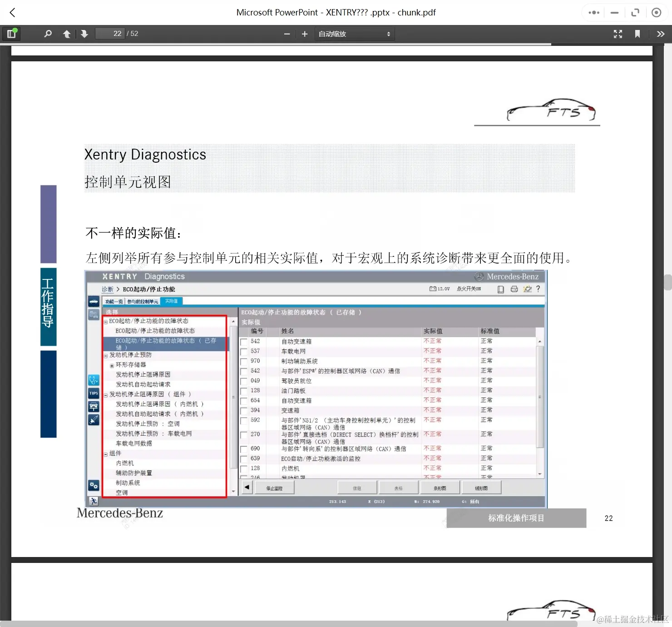The height and width of the screenshot is (627, 672).
Task: Collapse the 发动机停止预防 tree node
Action: tap(106, 356)
